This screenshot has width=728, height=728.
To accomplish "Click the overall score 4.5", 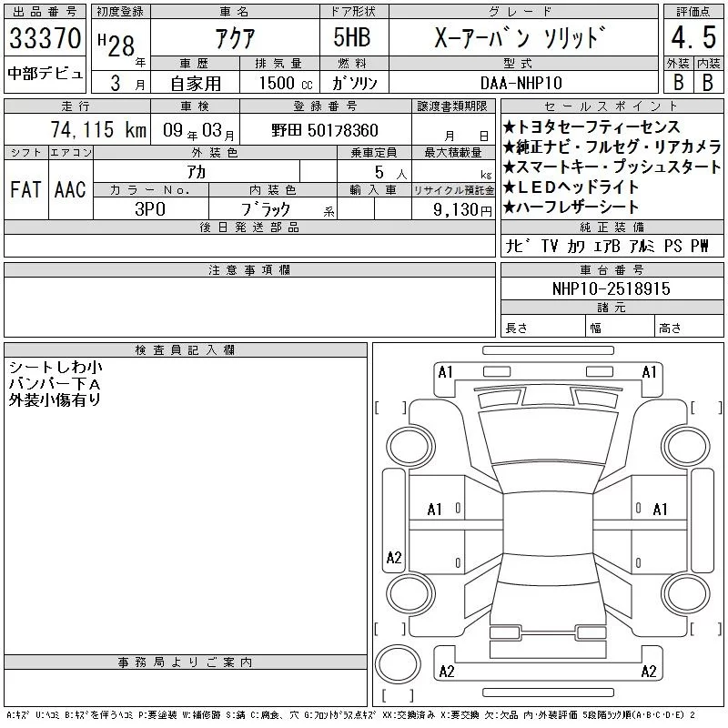I will pyautogui.click(x=693, y=37).
